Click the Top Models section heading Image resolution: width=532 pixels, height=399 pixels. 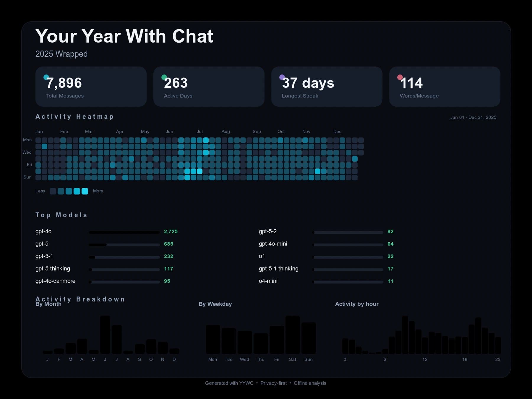(x=61, y=215)
